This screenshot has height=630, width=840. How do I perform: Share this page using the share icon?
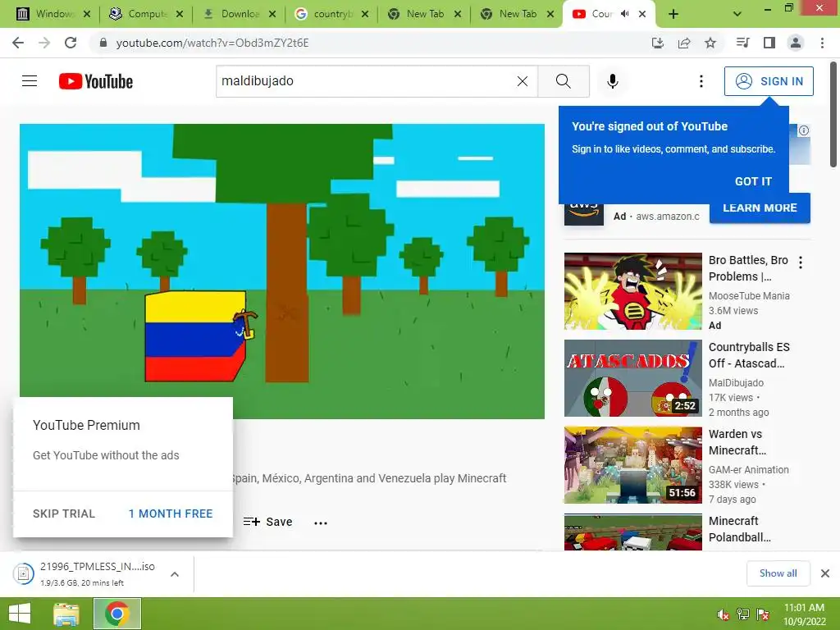click(684, 43)
